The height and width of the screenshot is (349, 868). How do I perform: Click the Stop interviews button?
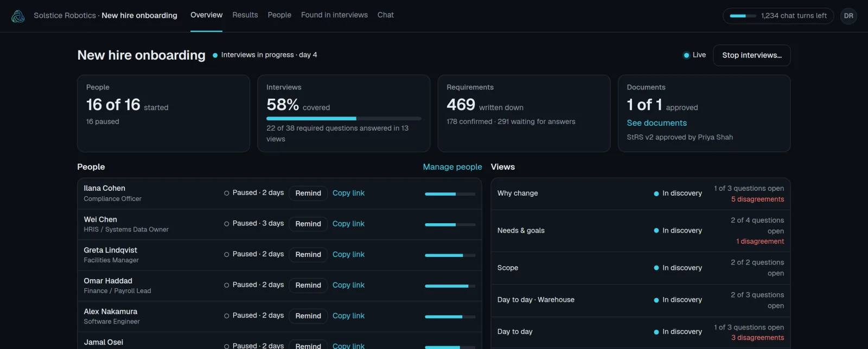pyautogui.click(x=752, y=55)
